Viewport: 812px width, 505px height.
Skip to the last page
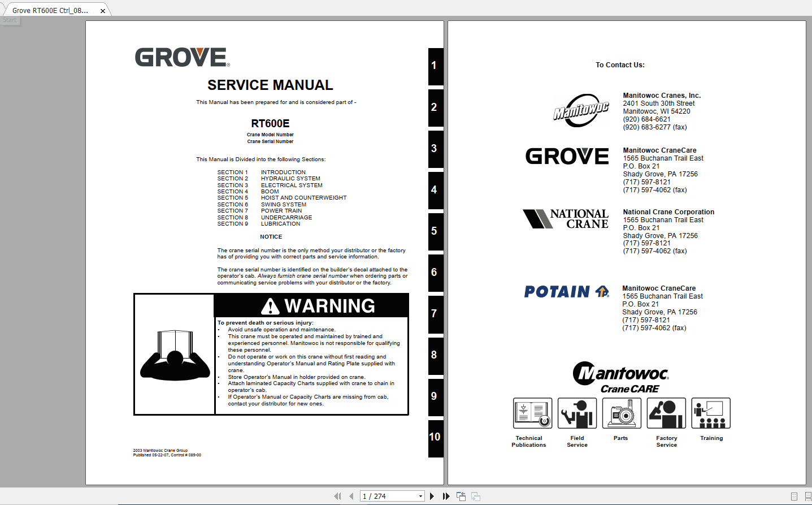tap(446, 496)
